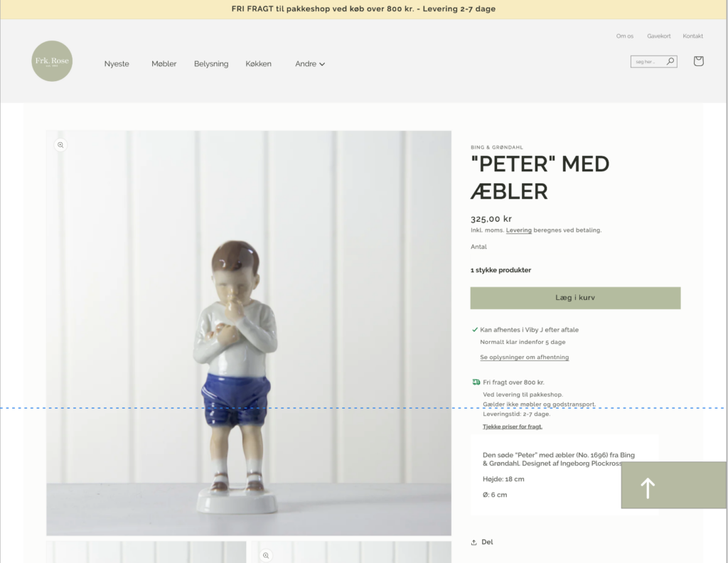
Task: Click the search magnifier icon
Action: pyautogui.click(x=670, y=61)
